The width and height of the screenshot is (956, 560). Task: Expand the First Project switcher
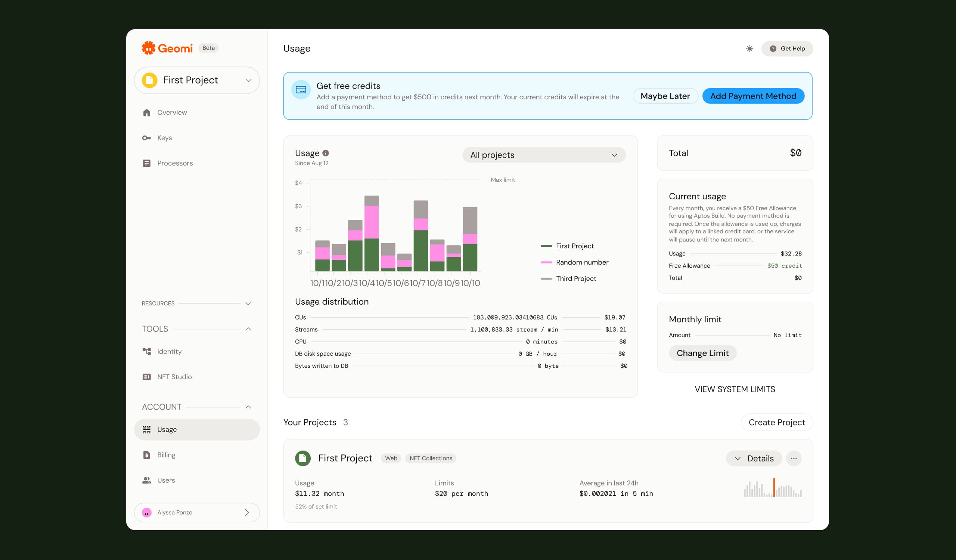coord(248,80)
